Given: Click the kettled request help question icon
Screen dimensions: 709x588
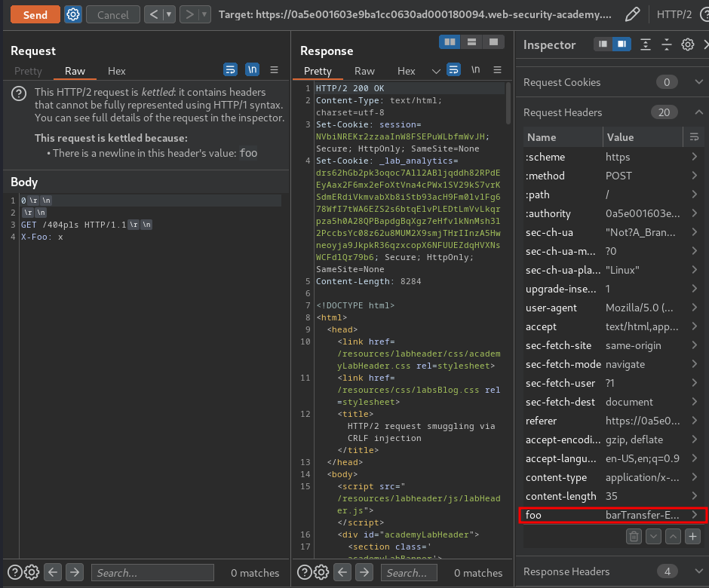Looking at the screenshot, I should click(19, 93).
